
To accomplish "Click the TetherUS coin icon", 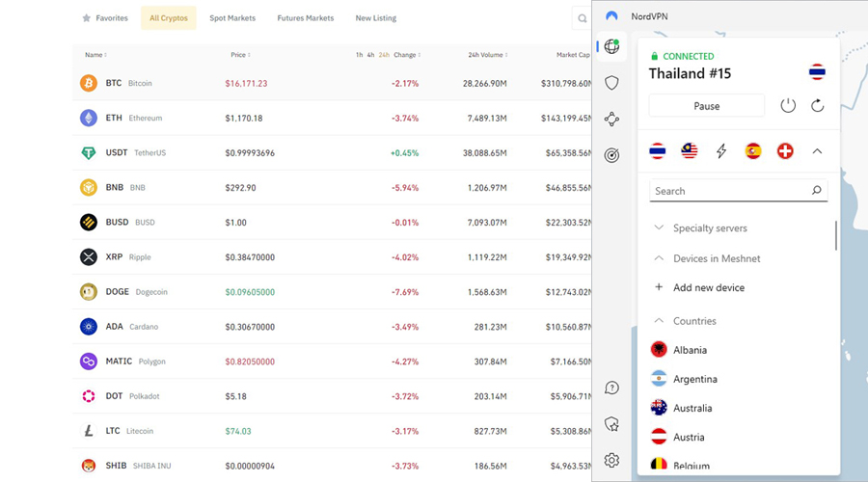I will [89, 152].
